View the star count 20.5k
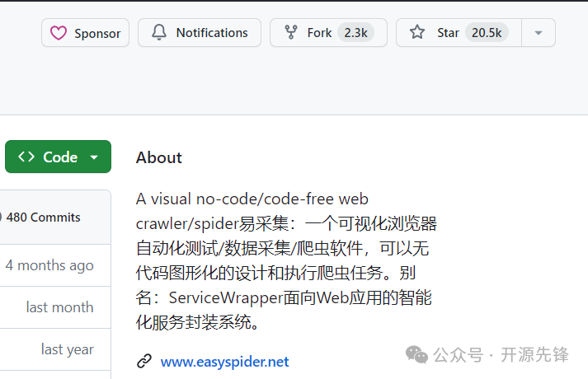The height and width of the screenshot is (379, 588). pyautogui.click(x=487, y=33)
